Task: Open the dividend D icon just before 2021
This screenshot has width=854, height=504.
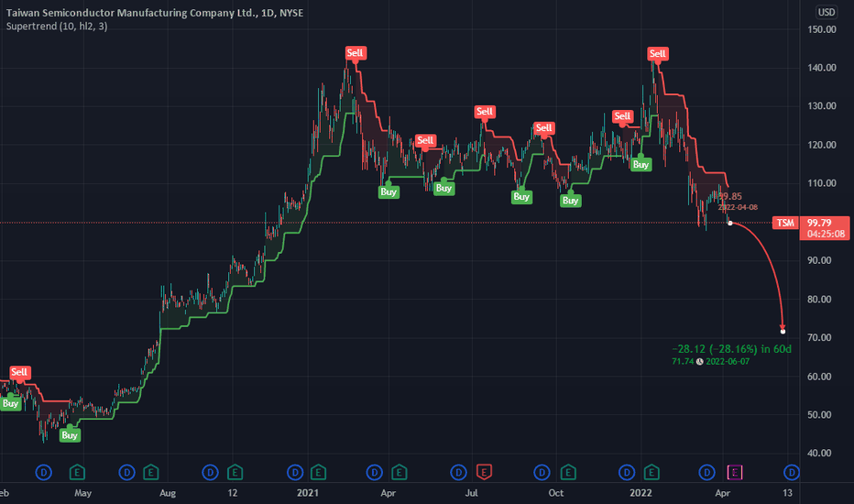Action: pyautogui.click(x=295, y=473)
